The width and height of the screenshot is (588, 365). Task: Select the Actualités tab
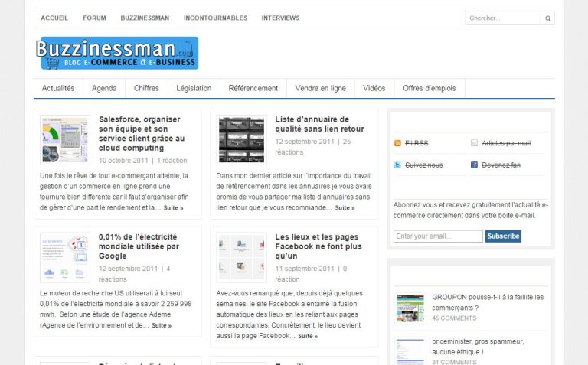click(x=58, y=89)
